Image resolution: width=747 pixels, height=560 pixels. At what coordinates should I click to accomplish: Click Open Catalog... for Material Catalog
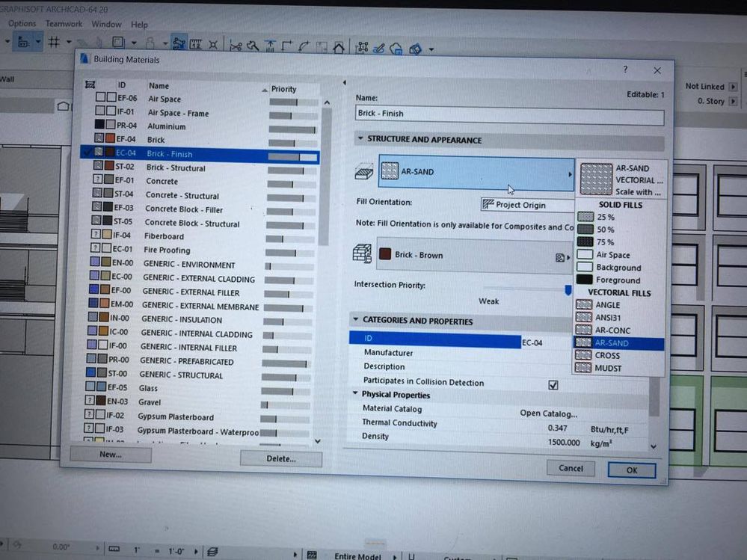tap(548, 413)
